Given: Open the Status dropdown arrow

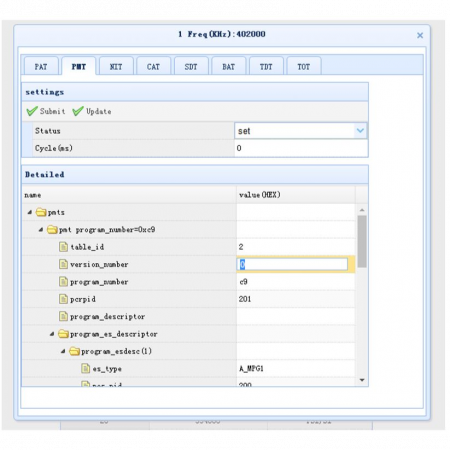Looking at the screenshot, I should 360,131.
